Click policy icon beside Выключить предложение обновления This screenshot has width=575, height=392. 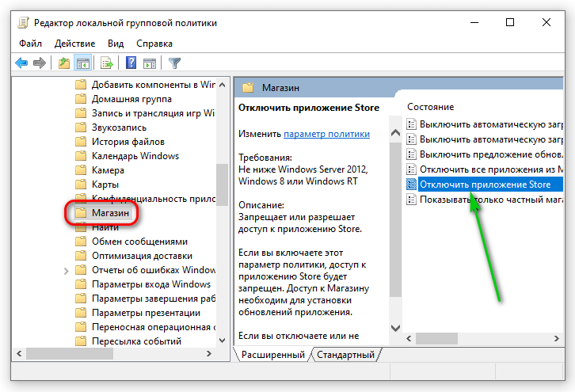pos(411,154)
